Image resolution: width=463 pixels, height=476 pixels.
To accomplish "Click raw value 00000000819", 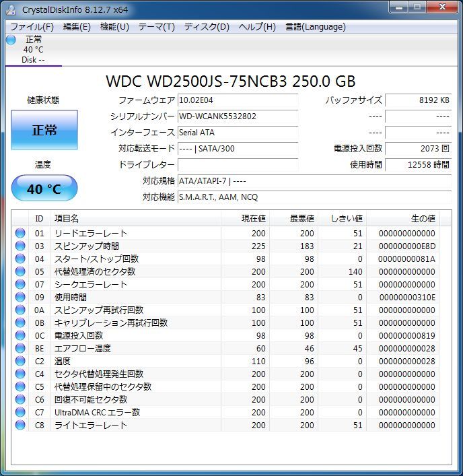I will pyautogui.click(x=407, y=336).
